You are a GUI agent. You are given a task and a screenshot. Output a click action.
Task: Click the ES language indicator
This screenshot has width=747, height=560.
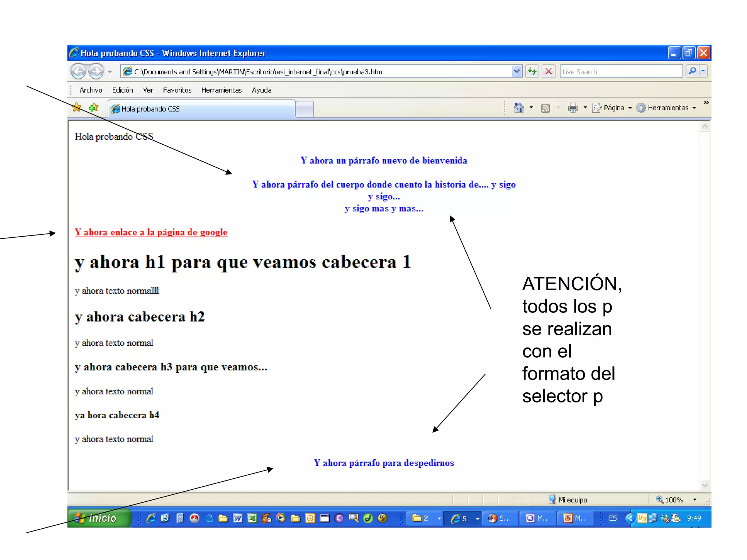(x=613, y=518)
